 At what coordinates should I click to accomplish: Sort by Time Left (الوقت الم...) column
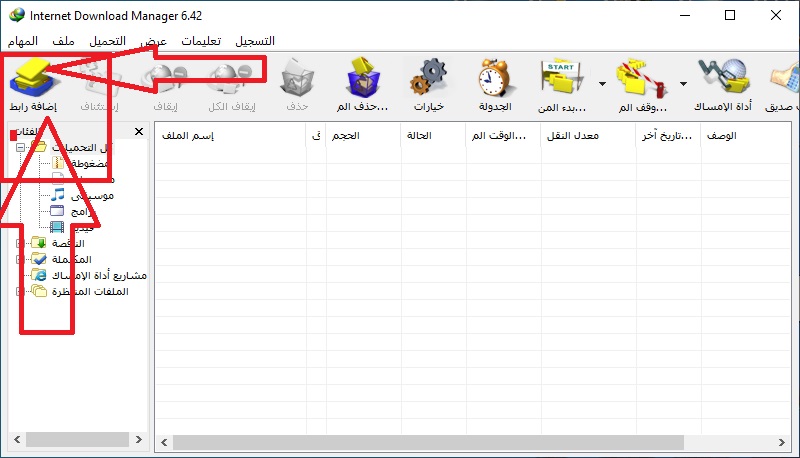[503, 136]
